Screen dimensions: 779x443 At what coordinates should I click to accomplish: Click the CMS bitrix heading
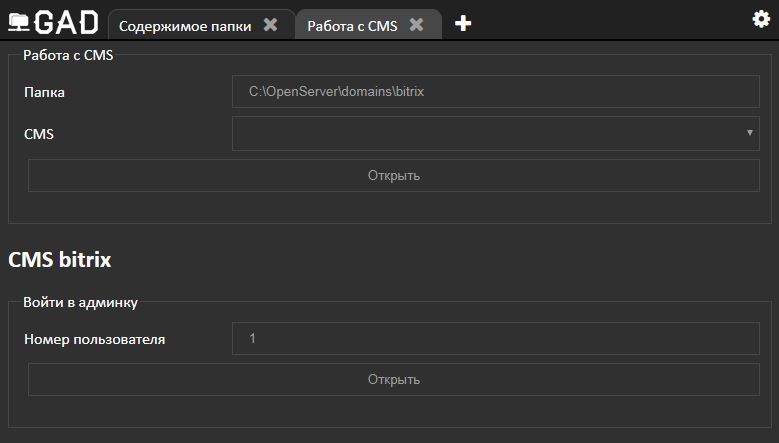tap(60, 260)
